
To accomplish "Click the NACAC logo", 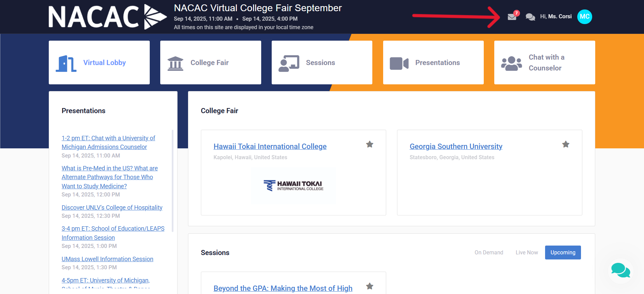I will [108, 17].
